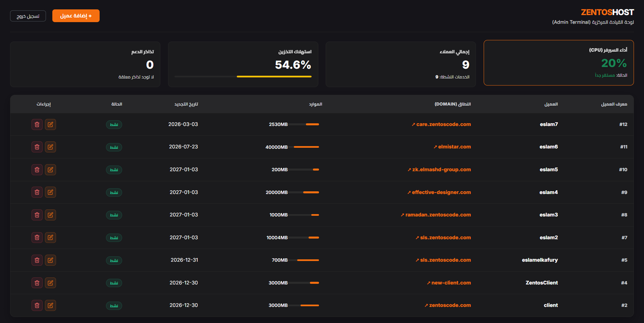Viewport: 644px width, 323px height.
Task: Click the new-client.com domain link
Action: pos(451,283)
